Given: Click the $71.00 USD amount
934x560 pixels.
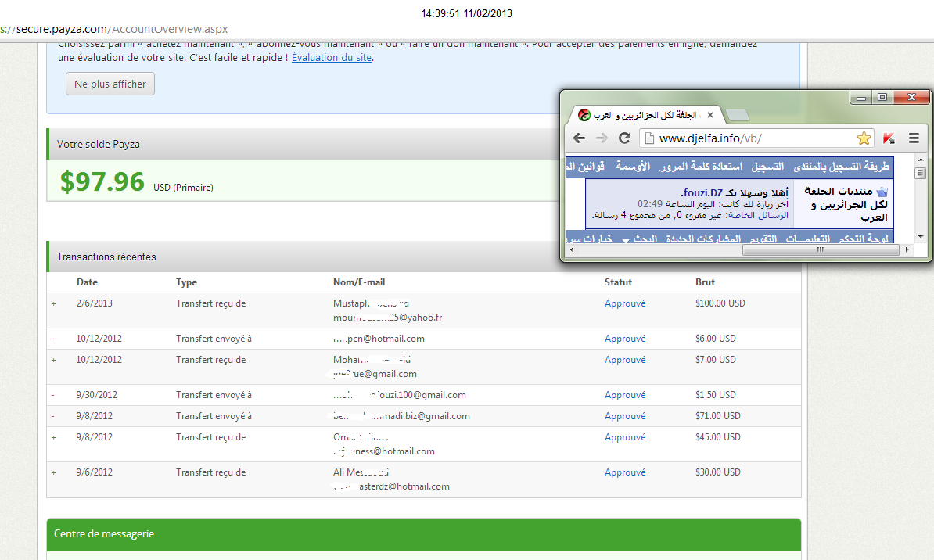Looking at the screenshot, I should (x=718, y=416).
